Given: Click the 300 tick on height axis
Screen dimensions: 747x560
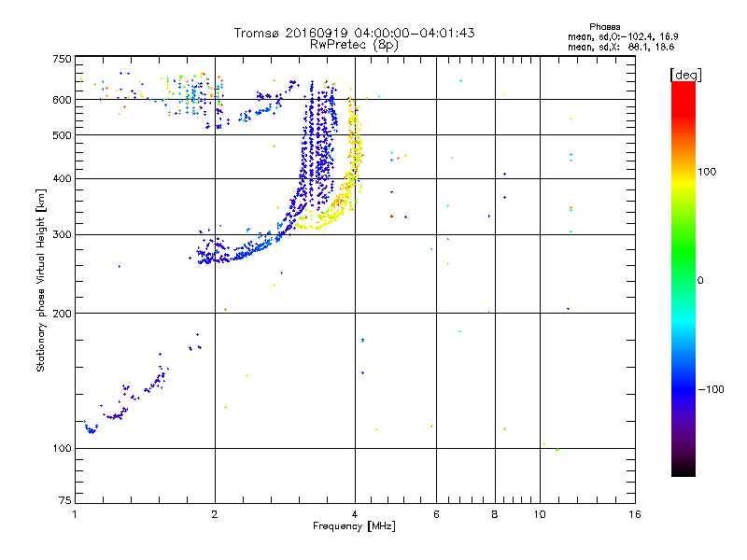Looking at the screenshot, I should click(x=61, y=234).
